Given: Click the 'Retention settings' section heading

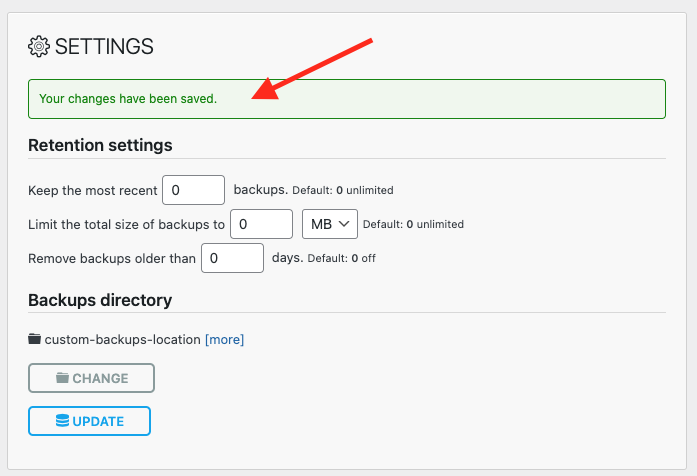Looking at the screenshot, I should click(100, 145).
